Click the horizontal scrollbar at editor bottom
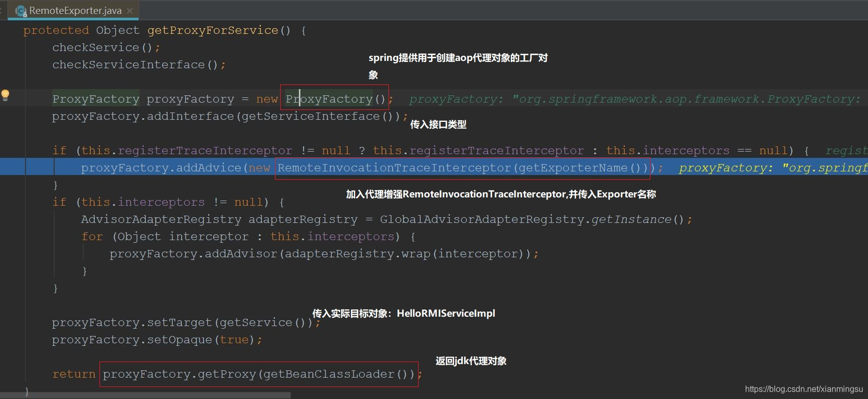Viewport: 868px width, 399px height. click(145, 395)
